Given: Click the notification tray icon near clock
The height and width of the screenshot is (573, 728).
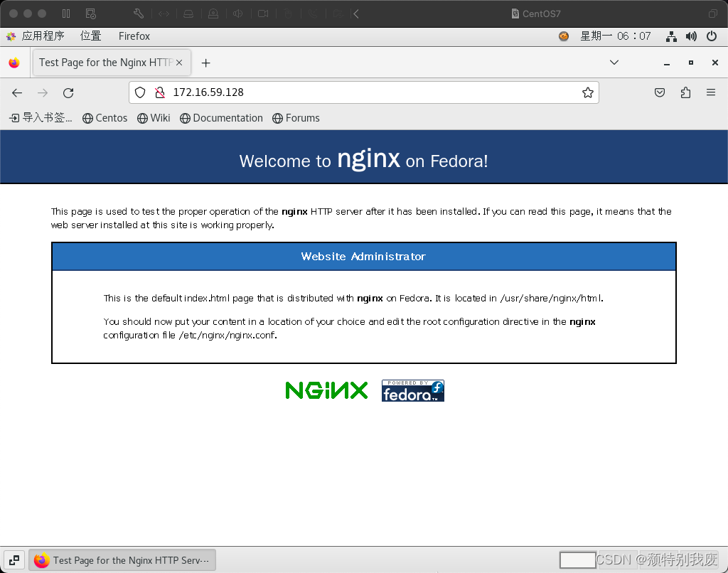Looking at the screenshot, I should coord(564,36).
